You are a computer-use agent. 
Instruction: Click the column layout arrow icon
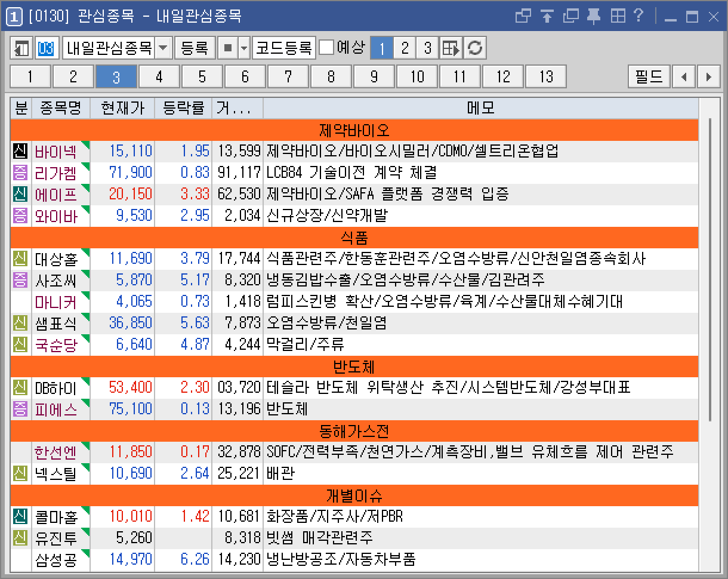[x=452, y=48]
